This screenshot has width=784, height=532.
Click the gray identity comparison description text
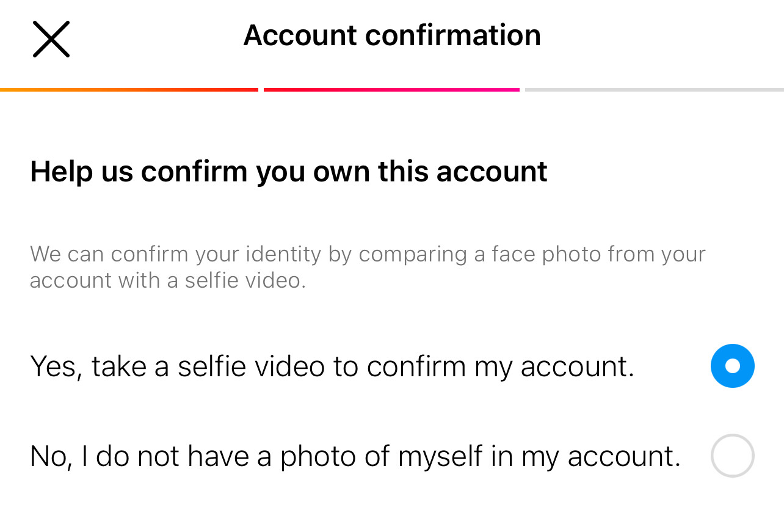[368, 267]
